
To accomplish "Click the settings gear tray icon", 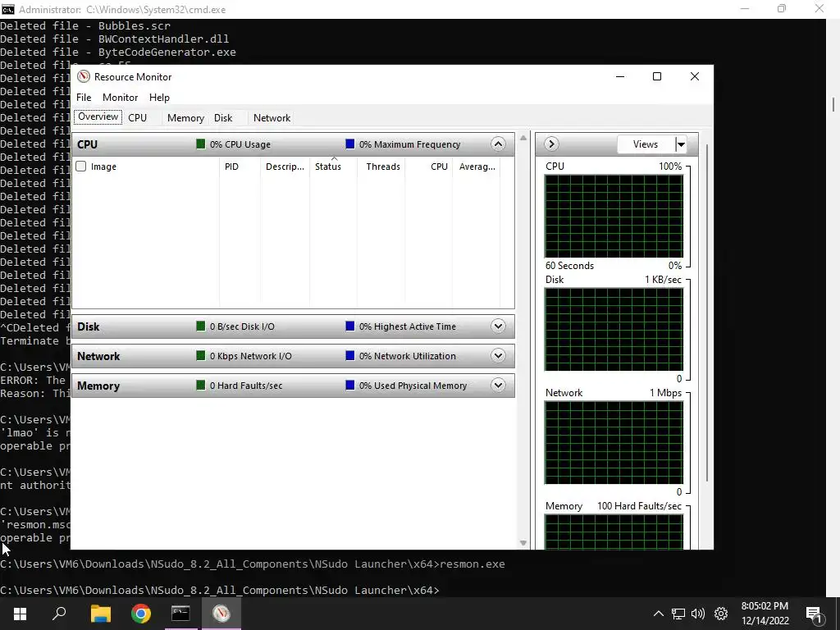I will pos(721,614).
